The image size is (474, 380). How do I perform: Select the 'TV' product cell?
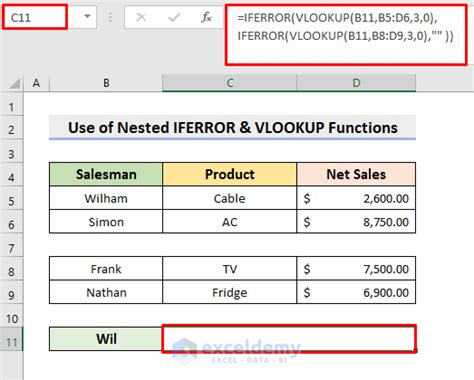230,268
